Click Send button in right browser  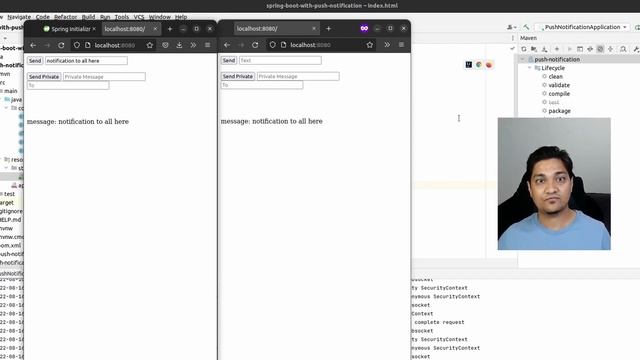(229, 60)
